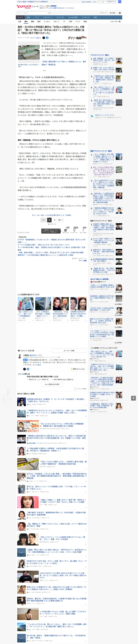Click the 次へ next page button

click(x=61, y=220)
